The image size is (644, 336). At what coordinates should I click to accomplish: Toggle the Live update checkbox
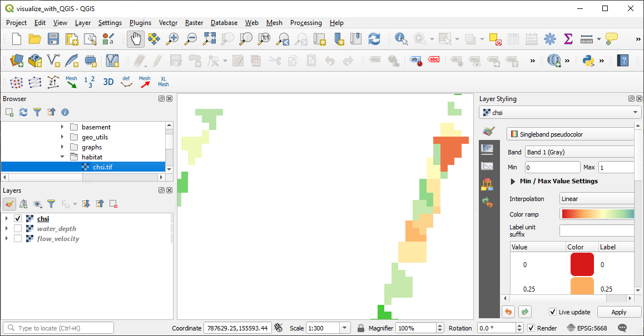coord(553,312)
